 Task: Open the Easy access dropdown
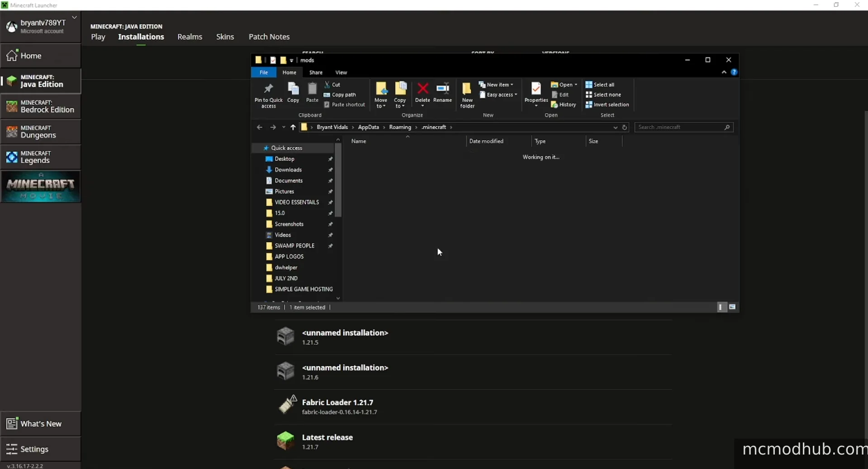click(x=498, y=95)
